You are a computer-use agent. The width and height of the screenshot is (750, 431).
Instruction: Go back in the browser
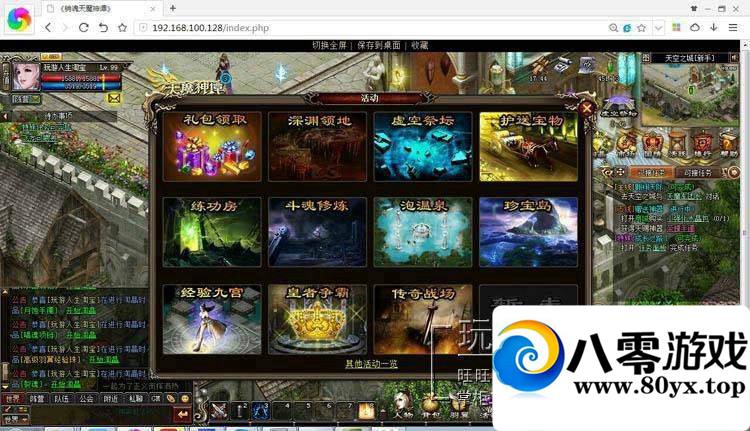(x=48, y=28)
